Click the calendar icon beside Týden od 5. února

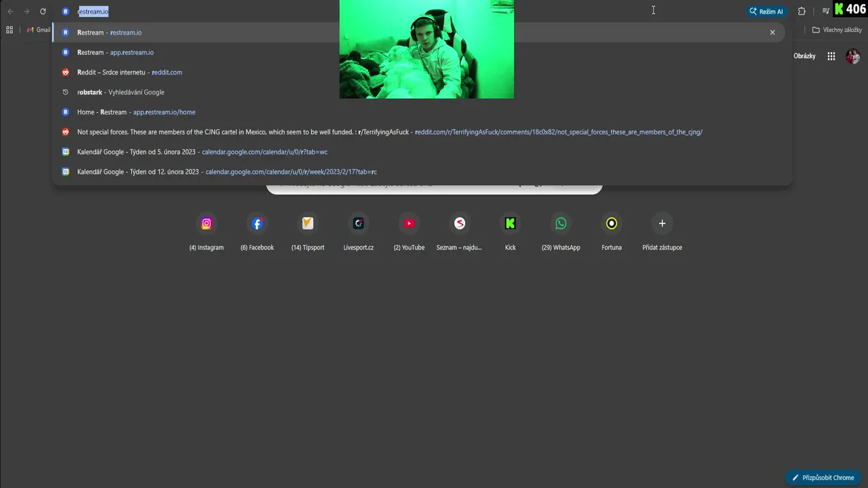tap(66, 152)
